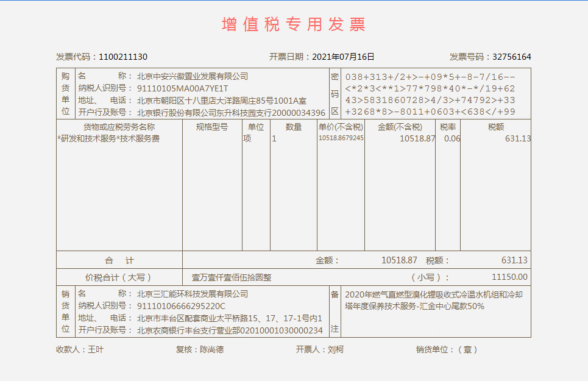Click remarks line 塔年度保养技术服务-汇金中心尾款50%
Viewport: 588px width, 381px height.
point(414,307)
